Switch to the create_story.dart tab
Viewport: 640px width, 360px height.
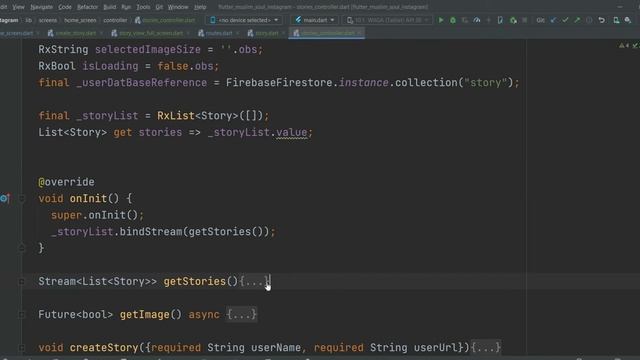(76, 33)
